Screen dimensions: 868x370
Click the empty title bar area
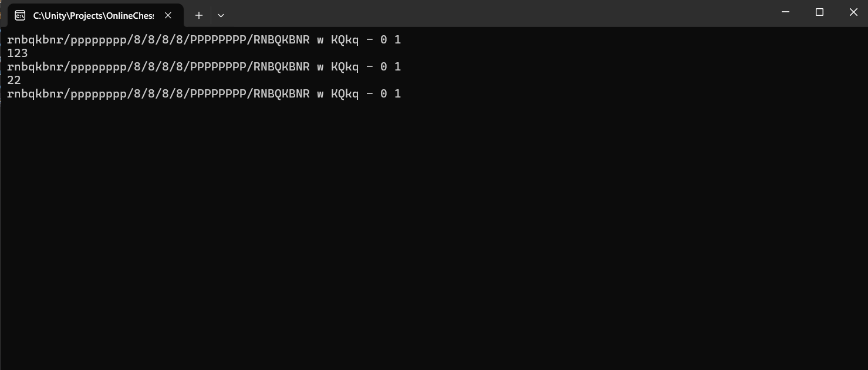[499, 13]
